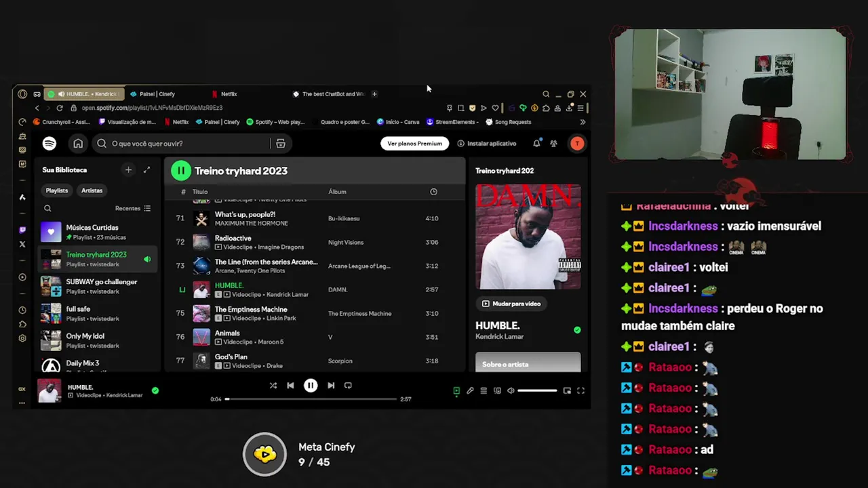
Task: Expand the hidden bookmarks chevron
Action: (x=583, y=122)
